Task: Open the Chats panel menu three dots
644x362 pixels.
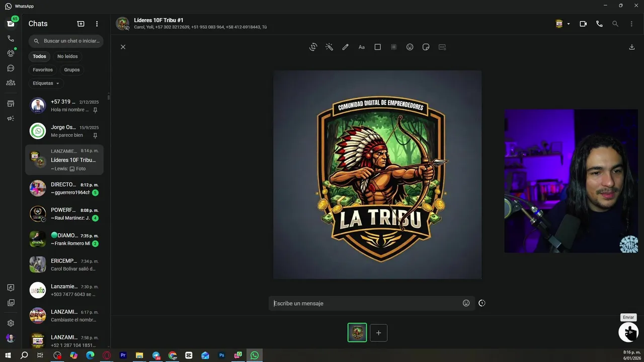Action: [x=97, y=24]
